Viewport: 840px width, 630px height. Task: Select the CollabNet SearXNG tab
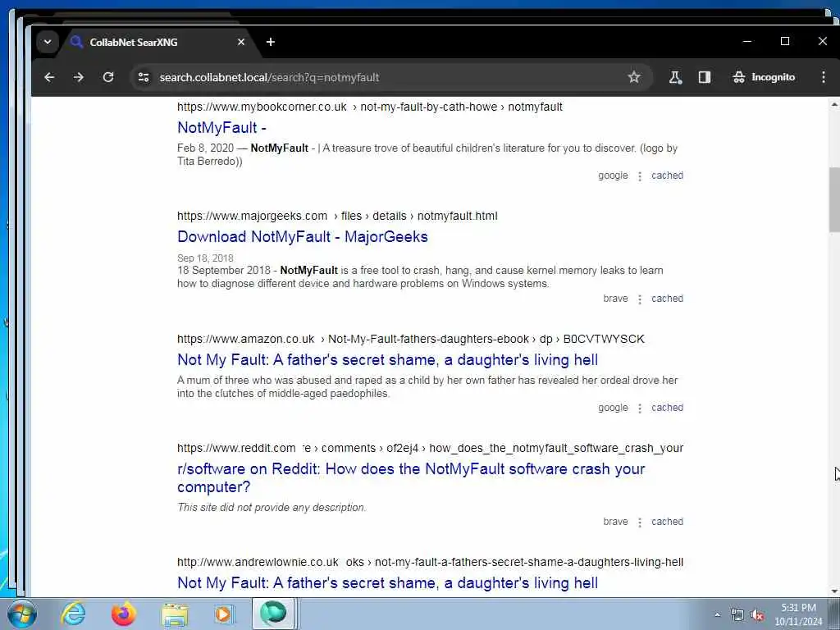(x=155, y=42)
